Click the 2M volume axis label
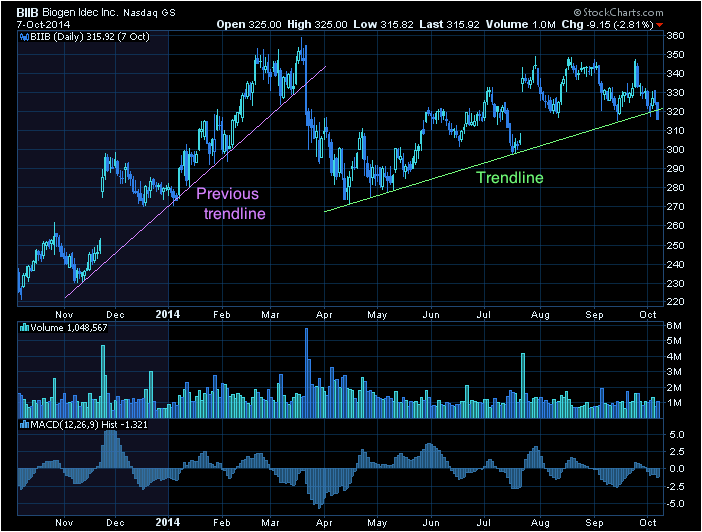This screenshot has width=702, height=532. pos(674,388)
